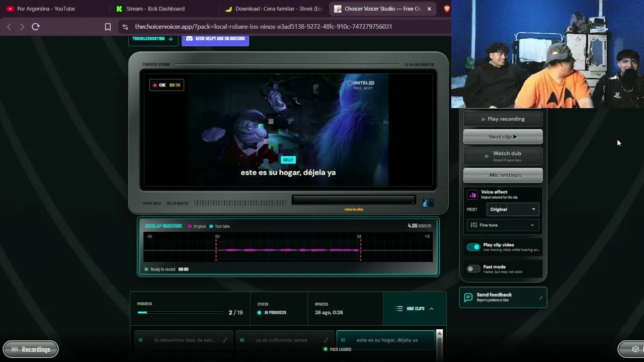
Task: Go to the Next clip
Action: [503, 137]
